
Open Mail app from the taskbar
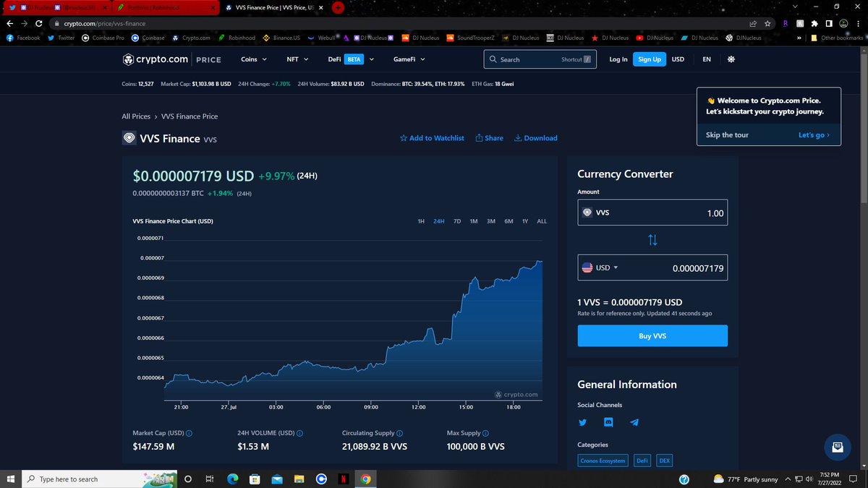coord(276,479)
